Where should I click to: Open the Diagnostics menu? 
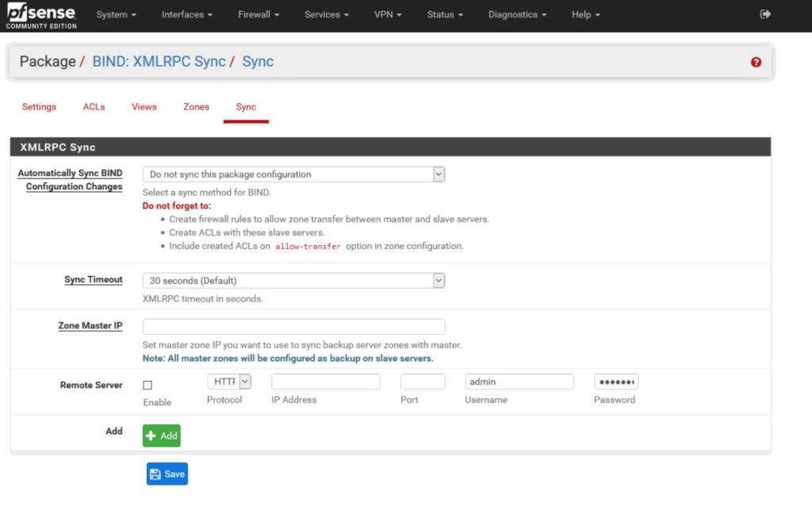click(517, 14)
